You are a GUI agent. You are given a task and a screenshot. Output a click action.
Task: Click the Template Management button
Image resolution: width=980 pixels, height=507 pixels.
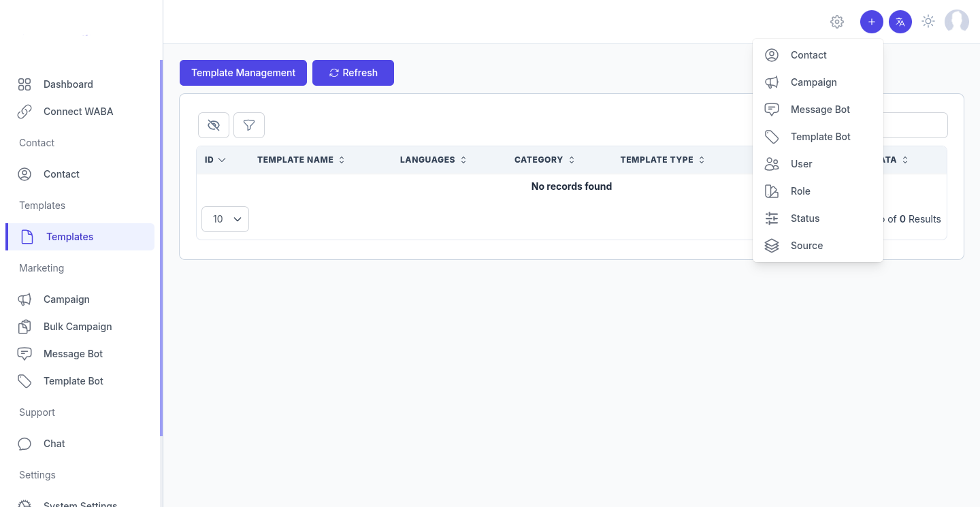pos(243,73)
